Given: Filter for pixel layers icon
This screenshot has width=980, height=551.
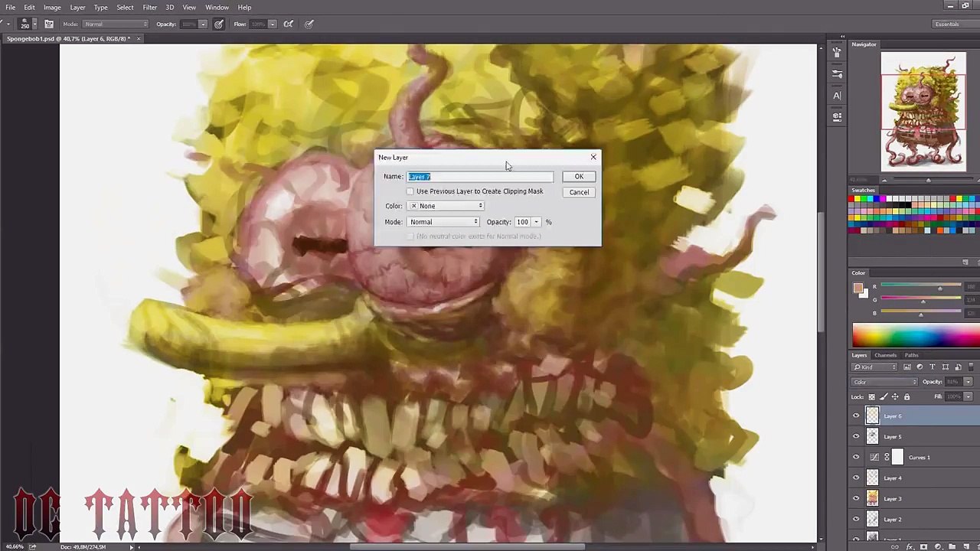Looking at the screenshot, I should (906, 367).
